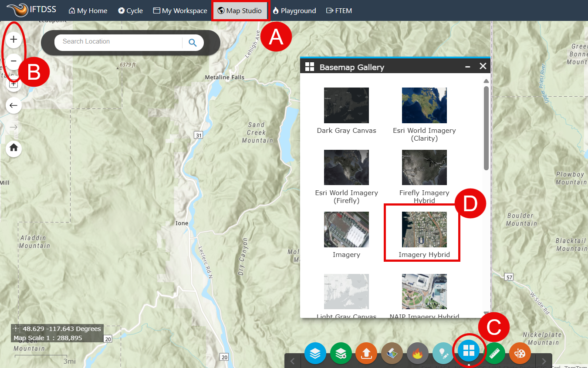The width and height of the screenshot is (588, 368).
Task: Zoom to home extent with the house button
Action: 14,149
